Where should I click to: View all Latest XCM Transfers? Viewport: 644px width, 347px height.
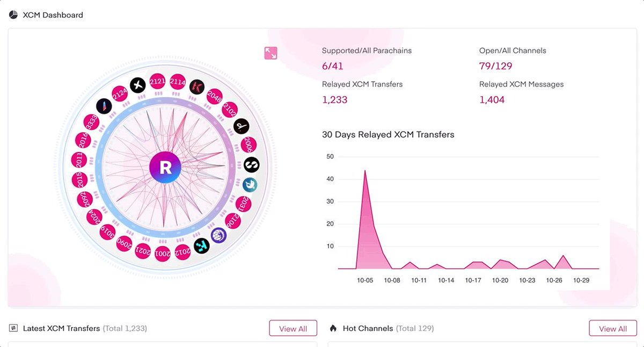coord(293,329)
